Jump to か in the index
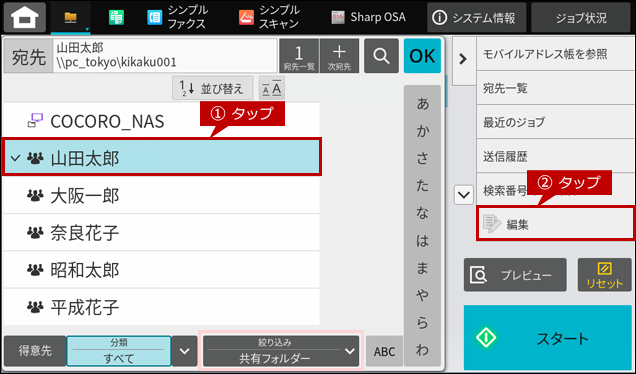The width and height of the screenshot is (636, 374). click(422, 131)
